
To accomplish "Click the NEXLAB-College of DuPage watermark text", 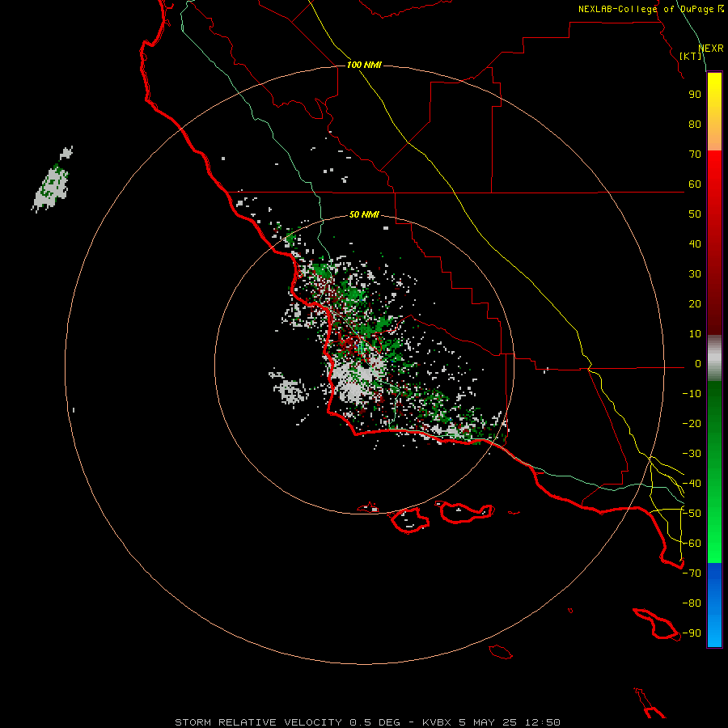I will pos(650,9).
